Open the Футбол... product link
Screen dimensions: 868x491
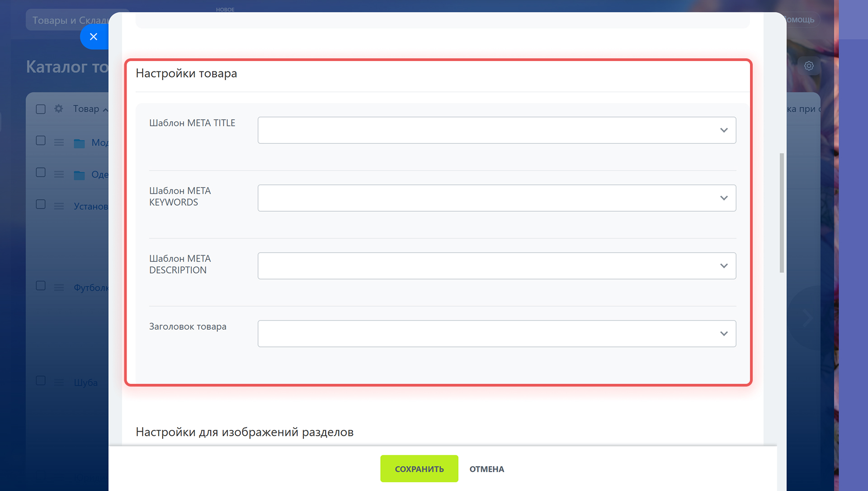click(x=91, y=288)
